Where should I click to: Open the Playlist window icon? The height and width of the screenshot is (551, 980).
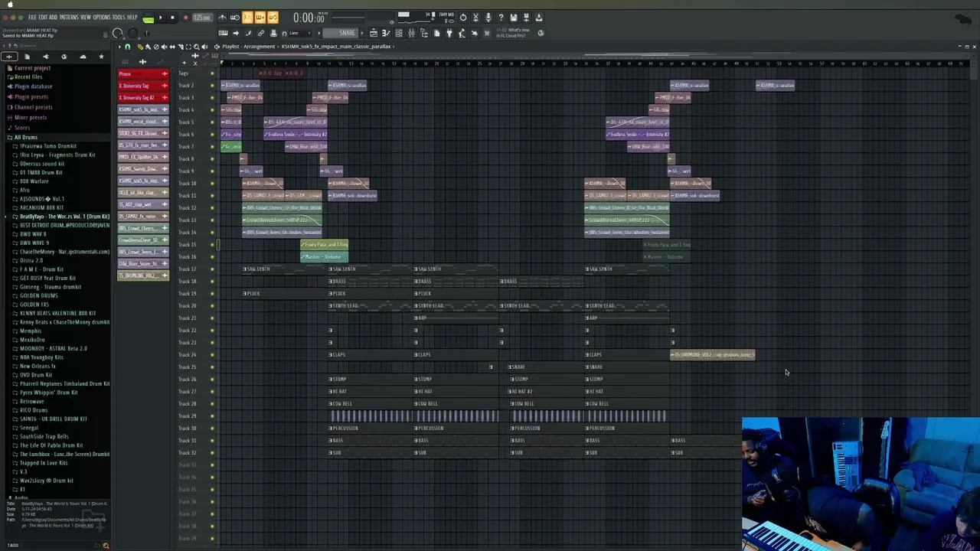tap(374, 33)
